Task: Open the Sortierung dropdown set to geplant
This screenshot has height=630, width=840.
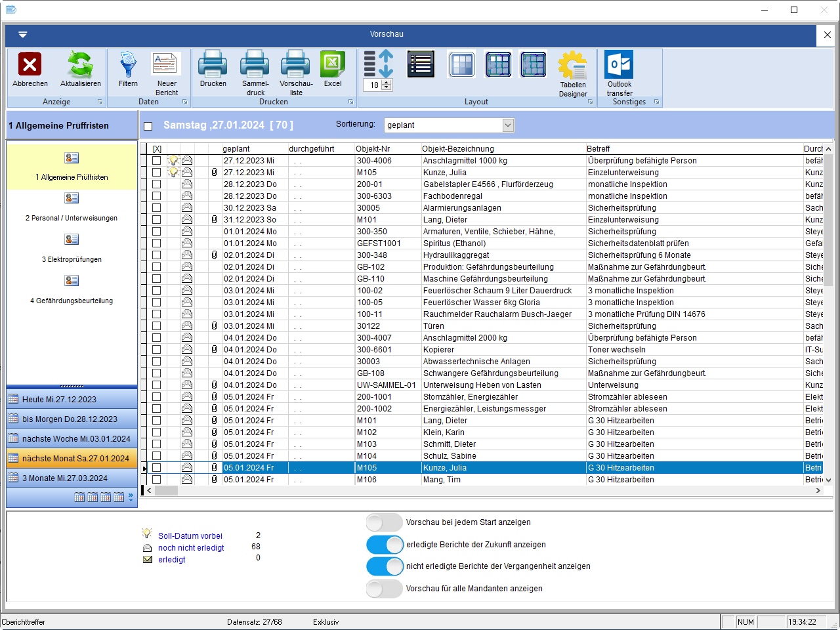Action: (x=507, y=125)
